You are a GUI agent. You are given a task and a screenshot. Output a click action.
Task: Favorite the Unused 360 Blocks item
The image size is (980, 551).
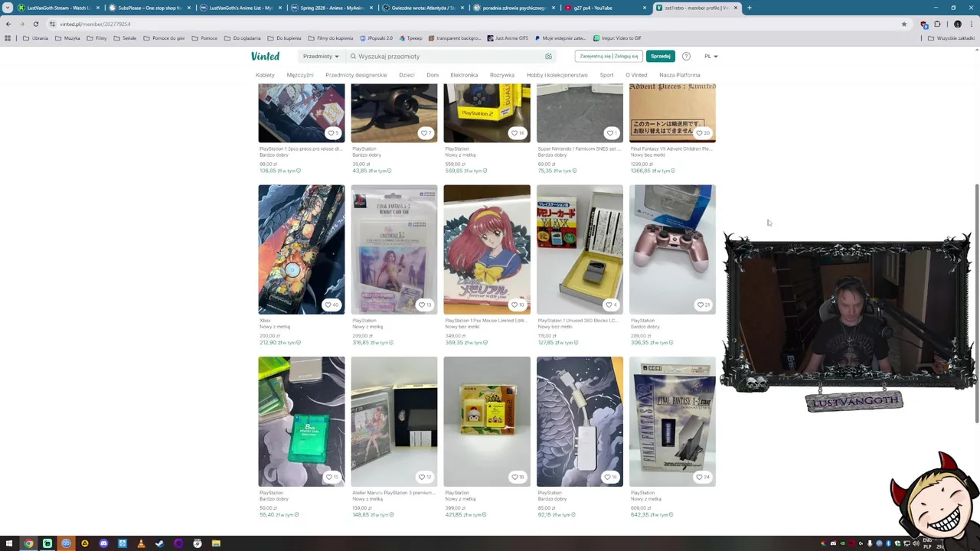click(x=610, y=305)
